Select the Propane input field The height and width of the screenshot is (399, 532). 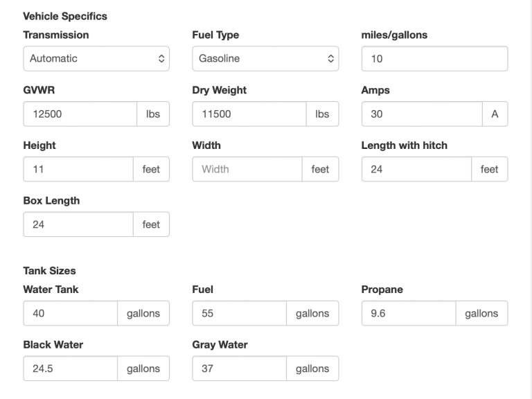click(x=409, y=313)
